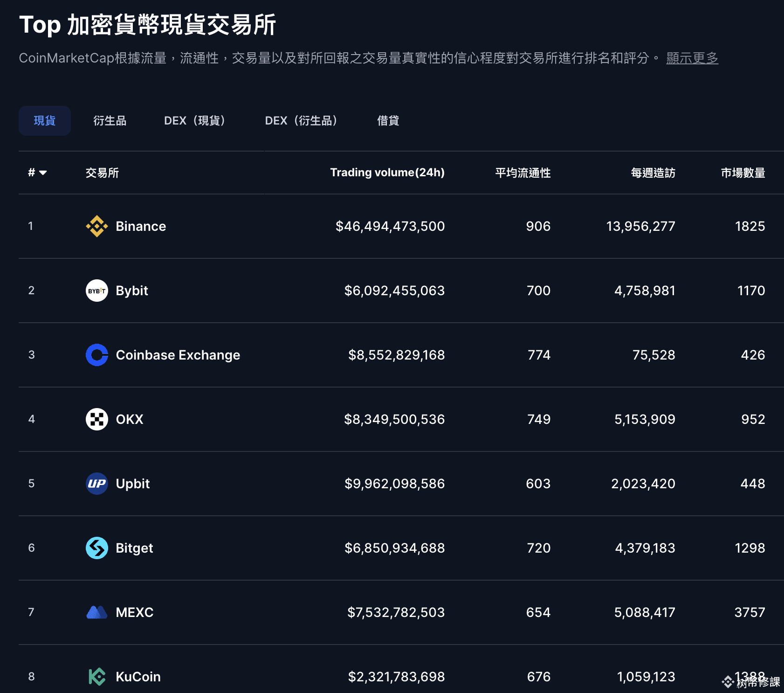Click the Bybit logo icon

tap(97, 291)
